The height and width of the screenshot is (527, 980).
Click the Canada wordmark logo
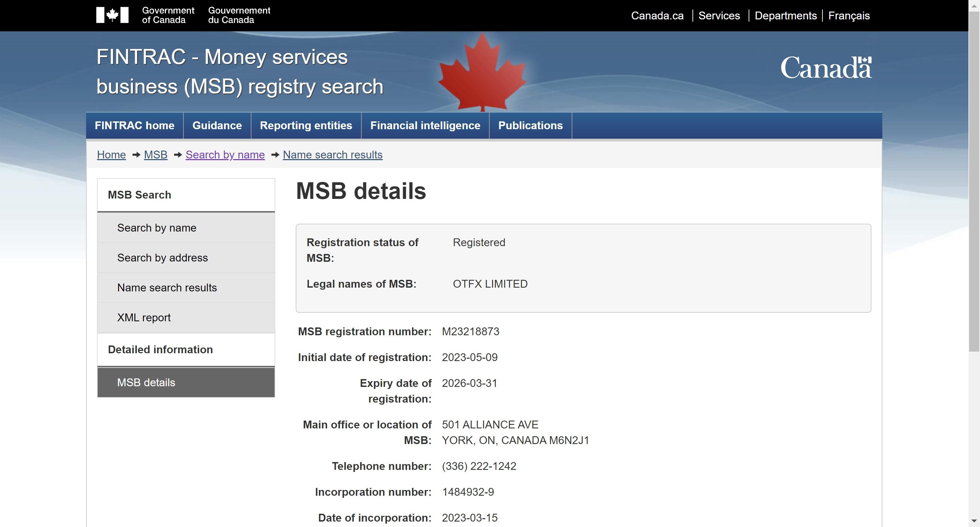826,68
